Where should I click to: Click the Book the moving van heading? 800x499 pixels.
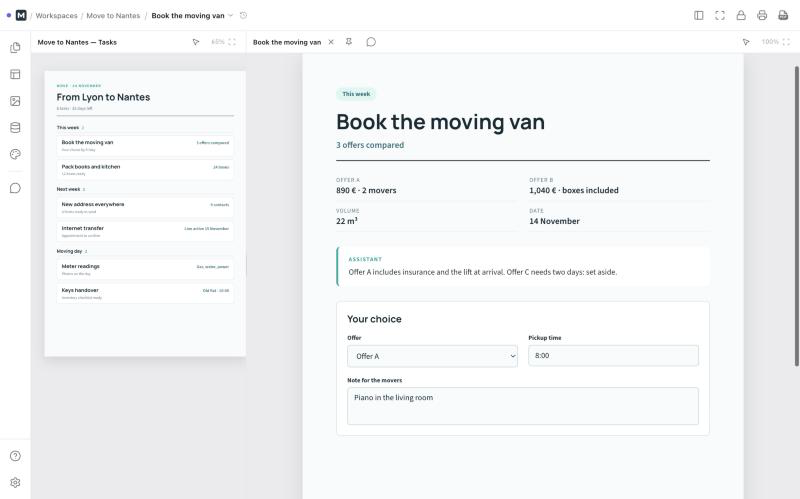440,122
